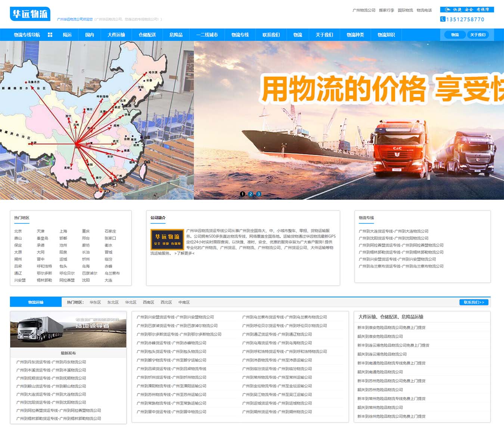
Task: Click the grid icon next to 物流专线导航
Action: tap(50, 35)
